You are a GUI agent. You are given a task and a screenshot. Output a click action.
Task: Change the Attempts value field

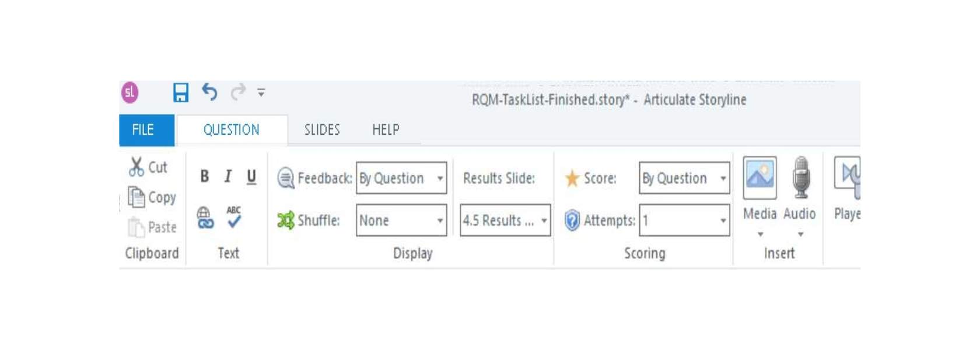[684, 220]
